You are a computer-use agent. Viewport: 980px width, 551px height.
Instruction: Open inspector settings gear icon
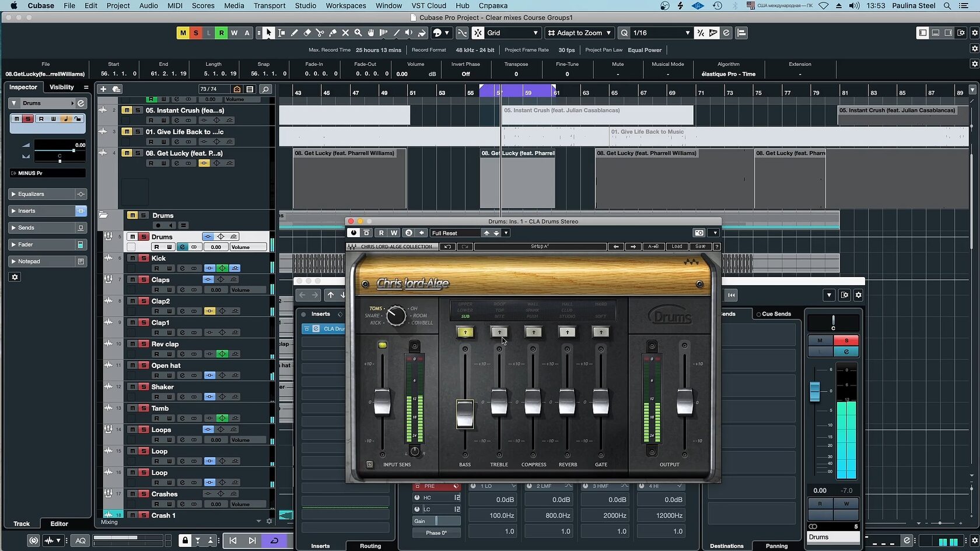(15, 277)
